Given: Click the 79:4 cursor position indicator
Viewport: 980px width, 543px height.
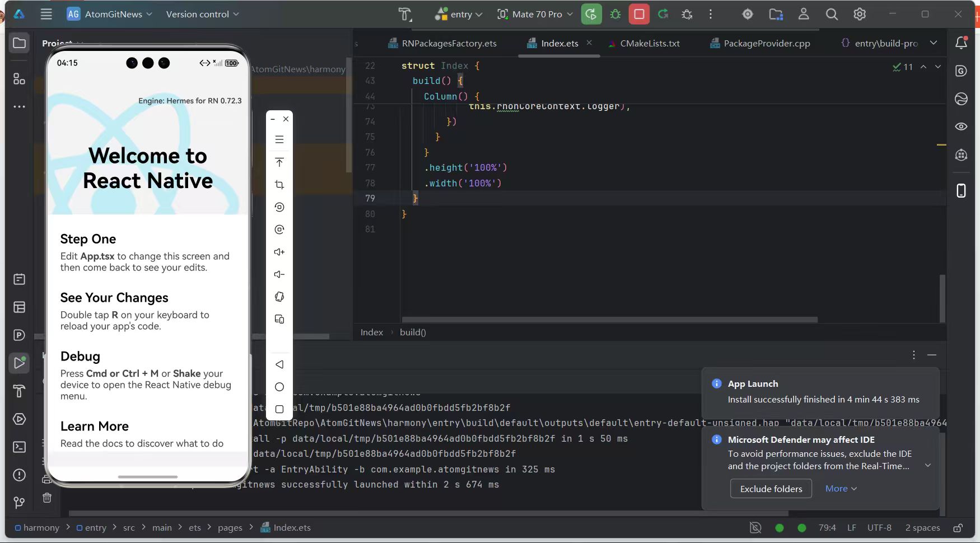Looking at the screenshot, I should point(827,527).
